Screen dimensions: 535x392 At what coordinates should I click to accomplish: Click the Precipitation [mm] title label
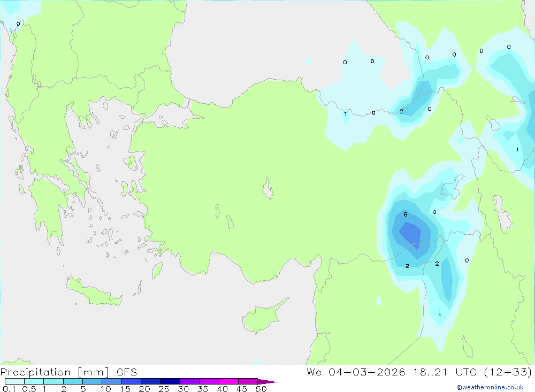[x=55, y=372]
